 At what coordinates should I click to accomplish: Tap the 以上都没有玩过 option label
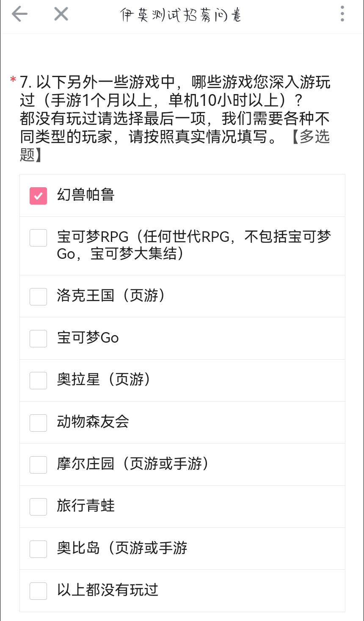(x=108, y=590)
